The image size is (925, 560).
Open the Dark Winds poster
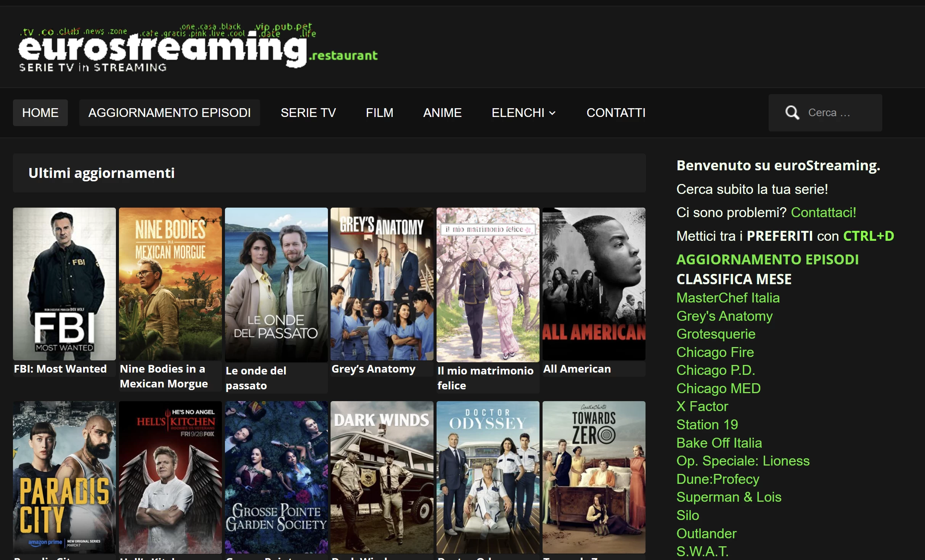tap(382, 477)
